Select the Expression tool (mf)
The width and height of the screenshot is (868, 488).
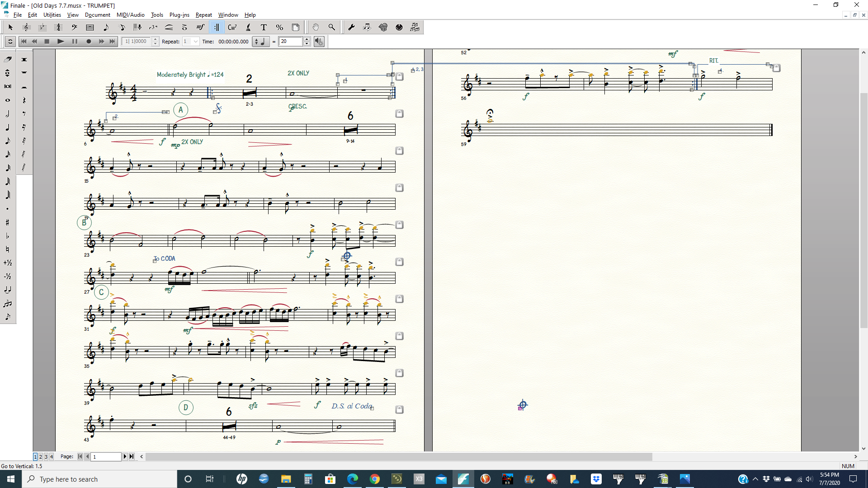[x=200, y=28]
